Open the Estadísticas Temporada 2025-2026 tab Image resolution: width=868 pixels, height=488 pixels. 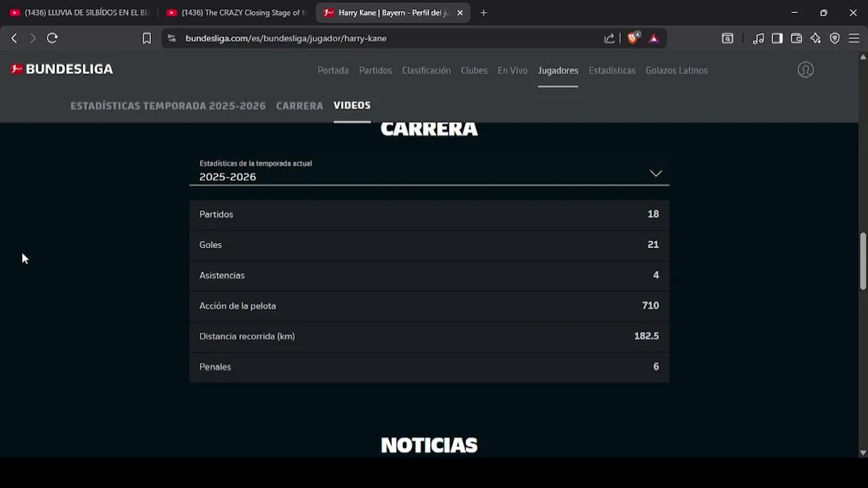pos(168,106)
